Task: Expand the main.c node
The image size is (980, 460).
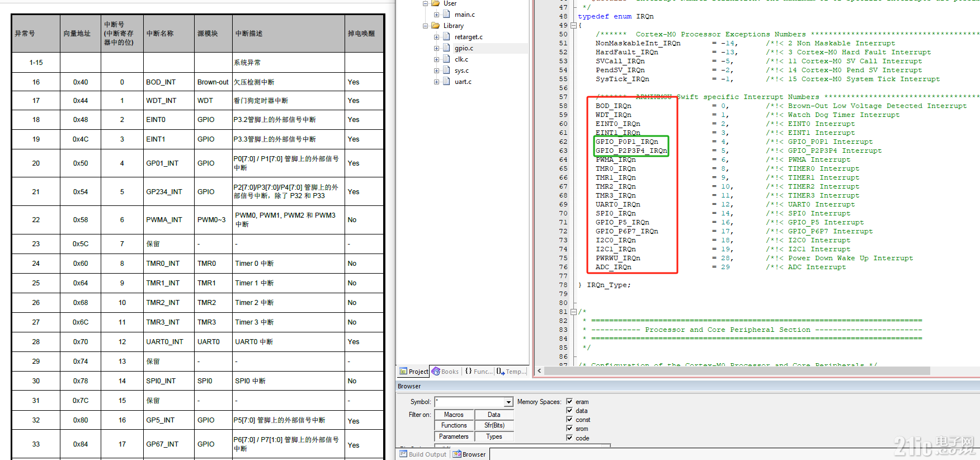Action: (436, 15)
